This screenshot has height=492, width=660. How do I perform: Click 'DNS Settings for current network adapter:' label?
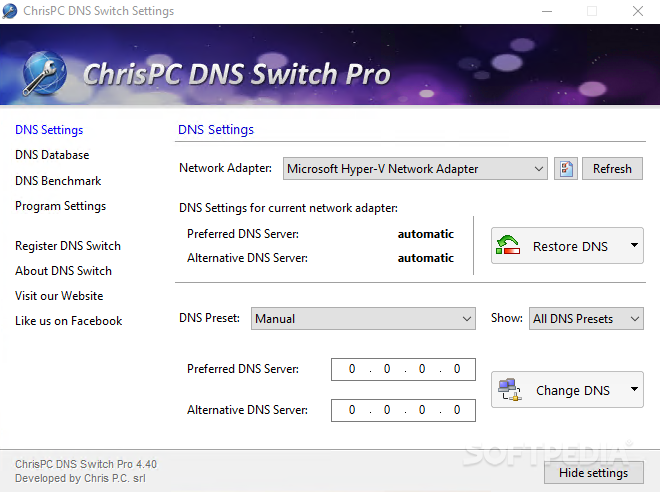point(288,208)
